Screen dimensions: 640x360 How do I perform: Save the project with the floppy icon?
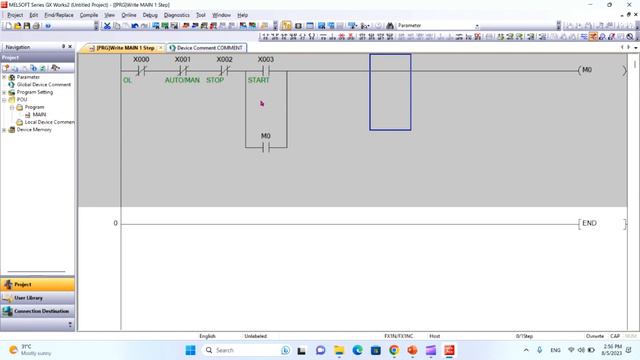[x=27, y=26]
